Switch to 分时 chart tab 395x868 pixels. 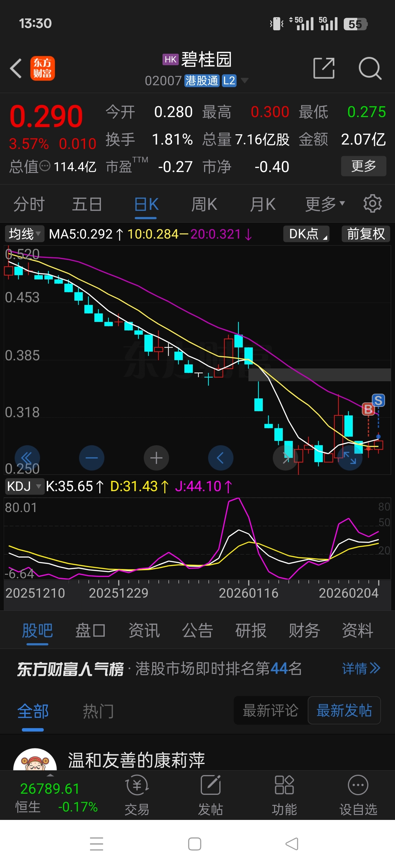29,204
